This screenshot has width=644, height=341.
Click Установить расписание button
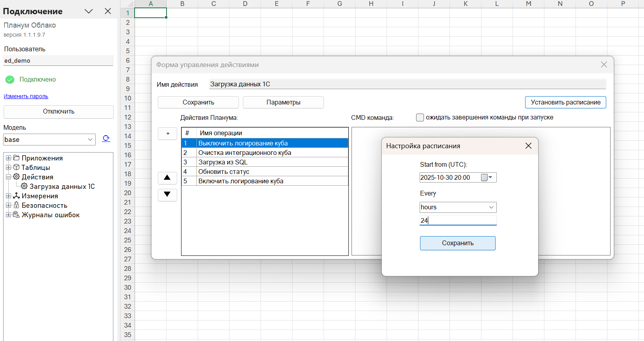[565, 102]
